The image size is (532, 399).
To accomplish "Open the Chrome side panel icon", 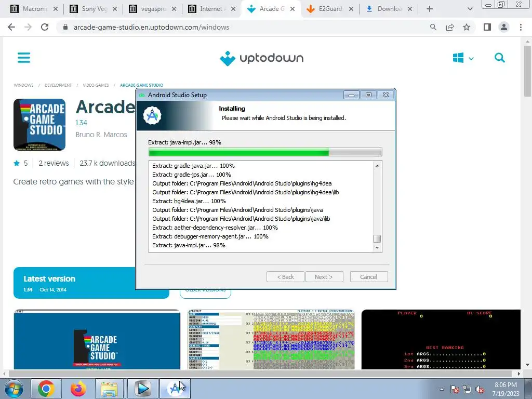I will point(487,27).
